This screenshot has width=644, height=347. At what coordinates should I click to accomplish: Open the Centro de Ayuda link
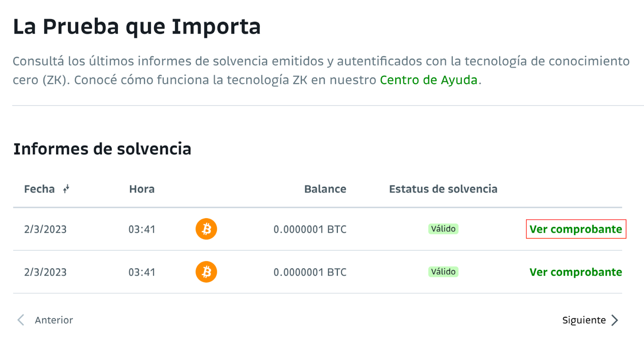click(429, 80)
